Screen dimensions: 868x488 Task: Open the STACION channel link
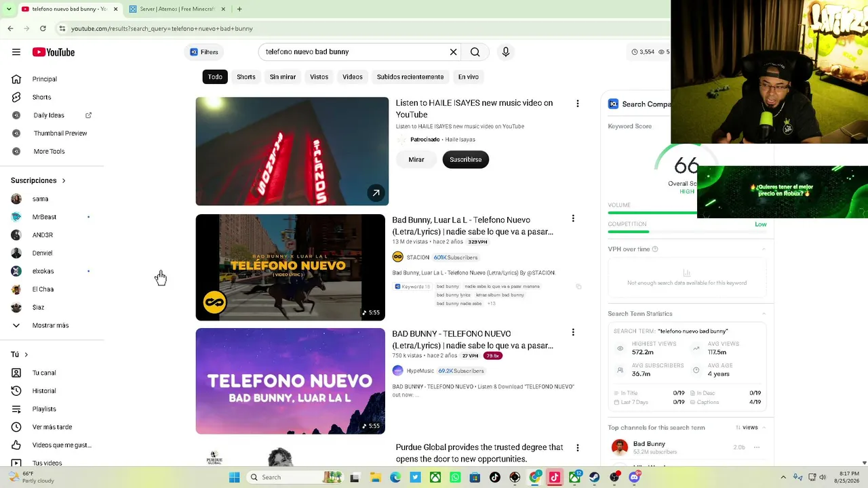click(x=418, y=258)
